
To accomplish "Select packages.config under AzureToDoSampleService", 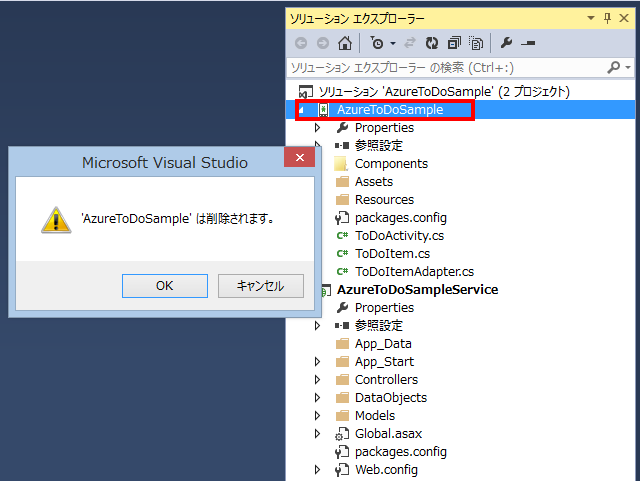I will pos(401,452).
